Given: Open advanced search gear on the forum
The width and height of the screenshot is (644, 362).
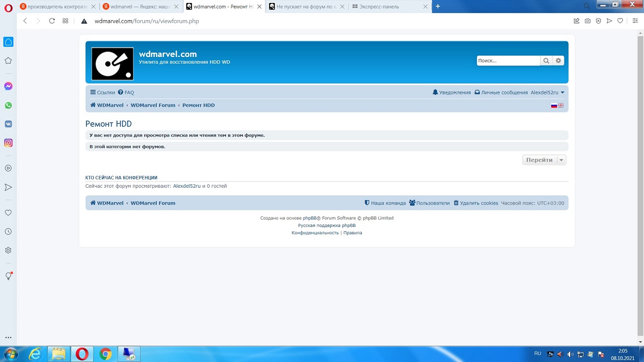Looking at the screenshot, I should tap(558, 61).
